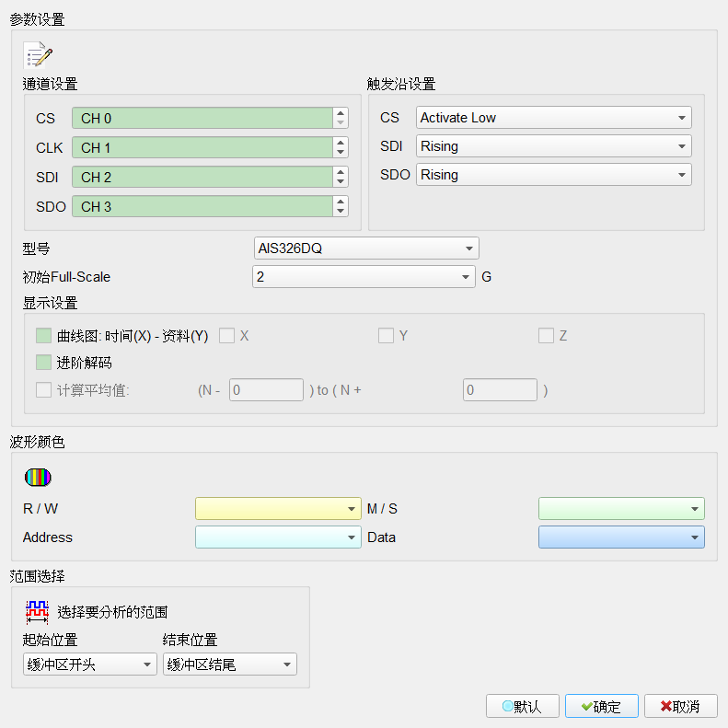728x728 pixels.
Task: Open the 型号 AIS326DQ model dropdown
Action: [x=366, y=248]
